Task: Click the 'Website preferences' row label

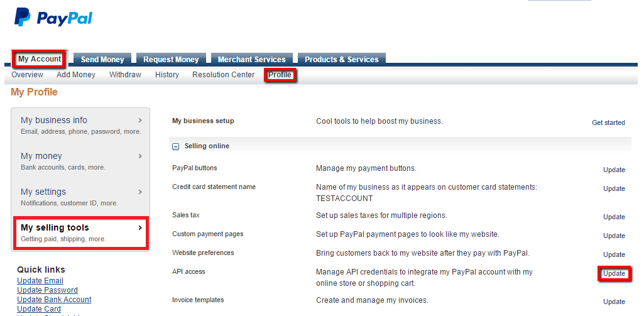Action: (203, 253)
